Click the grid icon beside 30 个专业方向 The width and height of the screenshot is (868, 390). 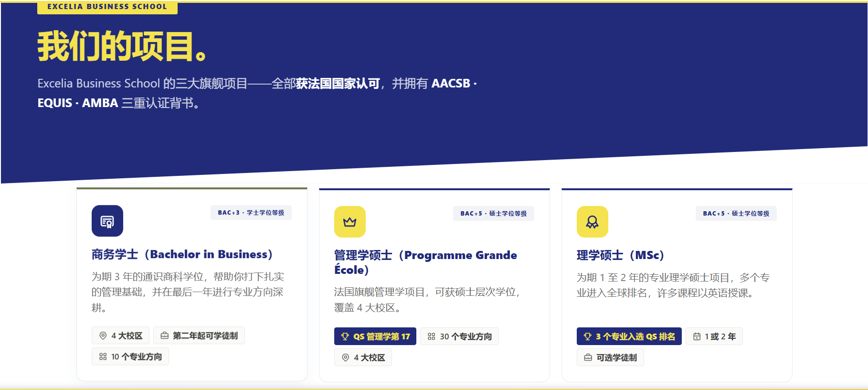point(431,336)
